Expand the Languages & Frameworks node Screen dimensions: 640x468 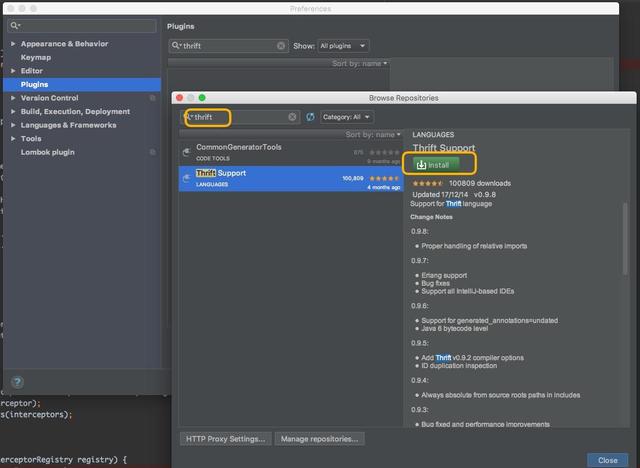13,125
